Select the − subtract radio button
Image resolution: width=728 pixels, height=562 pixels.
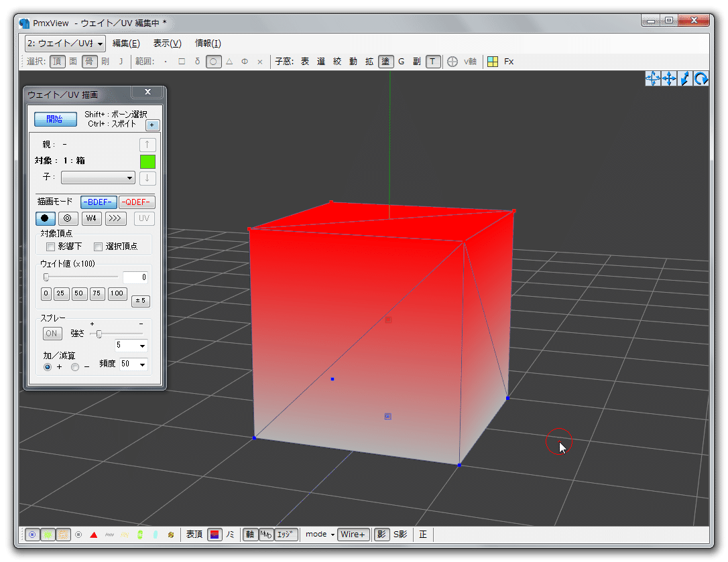[x=75, y=367]
